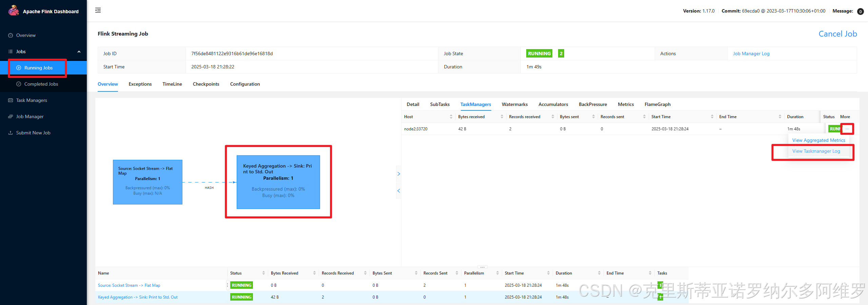Open Keyed Aggregation -> Sink link
Viewport: 868px width, 305px height.
click(138, 297)
